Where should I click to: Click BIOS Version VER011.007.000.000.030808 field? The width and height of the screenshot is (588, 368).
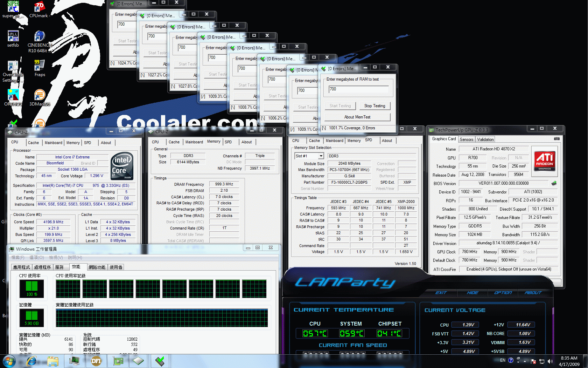(503, 183)
